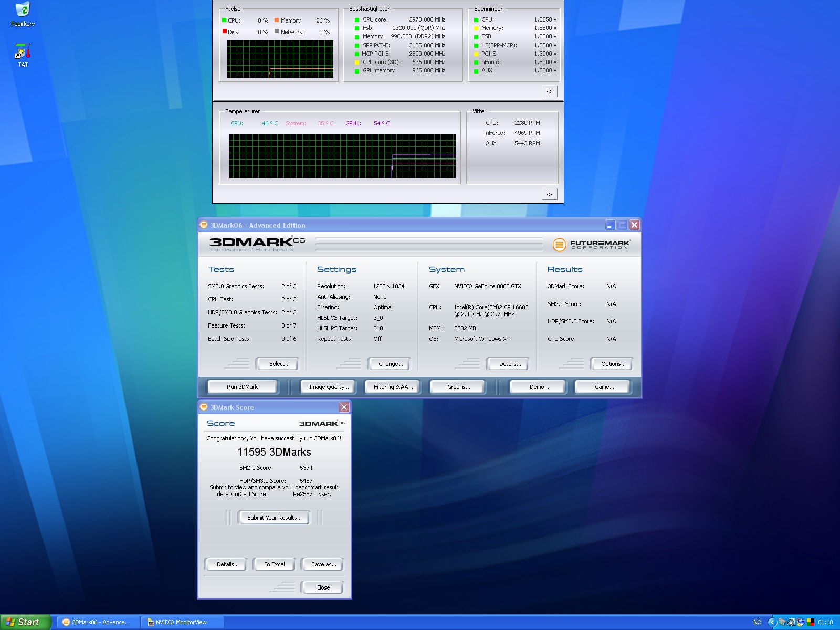Viewport: 840px width, 630px height.
Task: Open Filtering & AA... tool
Action: click(393, 387)
